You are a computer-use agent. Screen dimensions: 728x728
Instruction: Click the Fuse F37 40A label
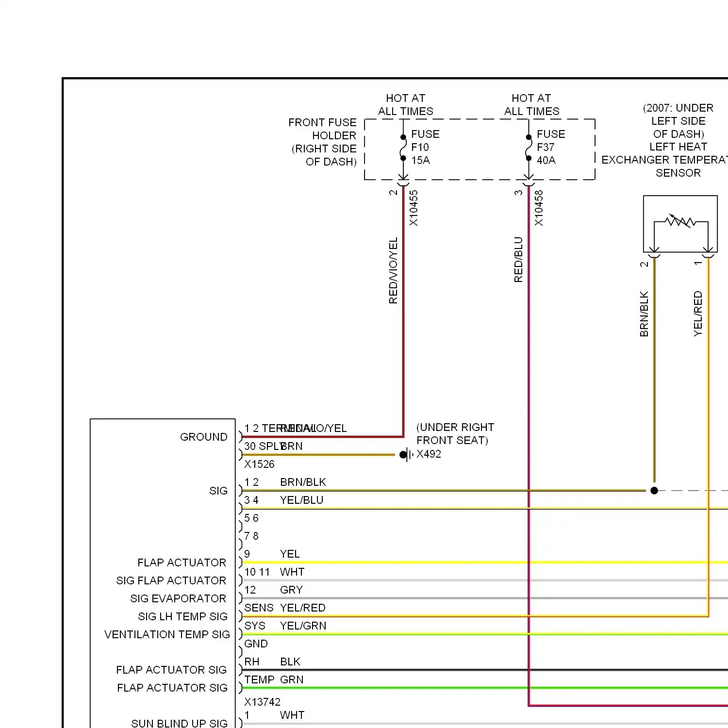click(x=551, y=147)
